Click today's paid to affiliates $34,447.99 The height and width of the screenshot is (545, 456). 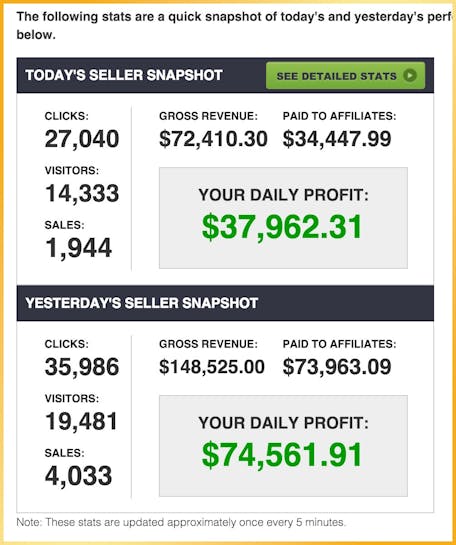click(337, 139)
